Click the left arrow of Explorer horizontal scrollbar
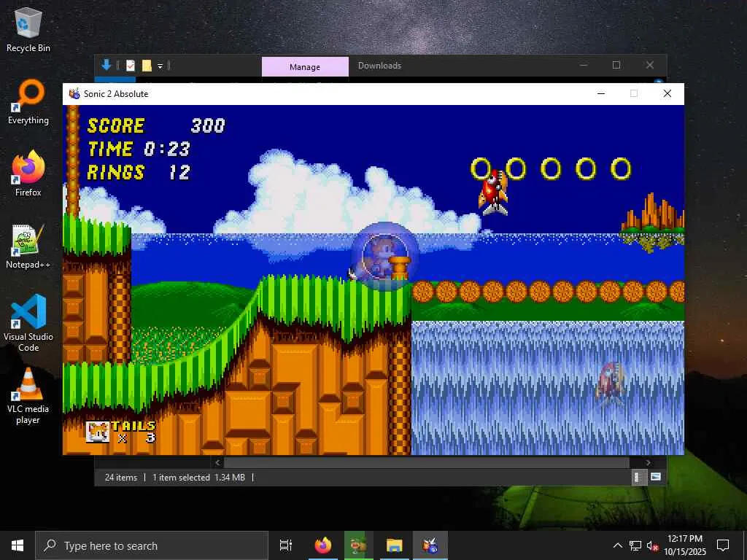The width and height of the screenshot is (747, 560). (x=217, y=462)
